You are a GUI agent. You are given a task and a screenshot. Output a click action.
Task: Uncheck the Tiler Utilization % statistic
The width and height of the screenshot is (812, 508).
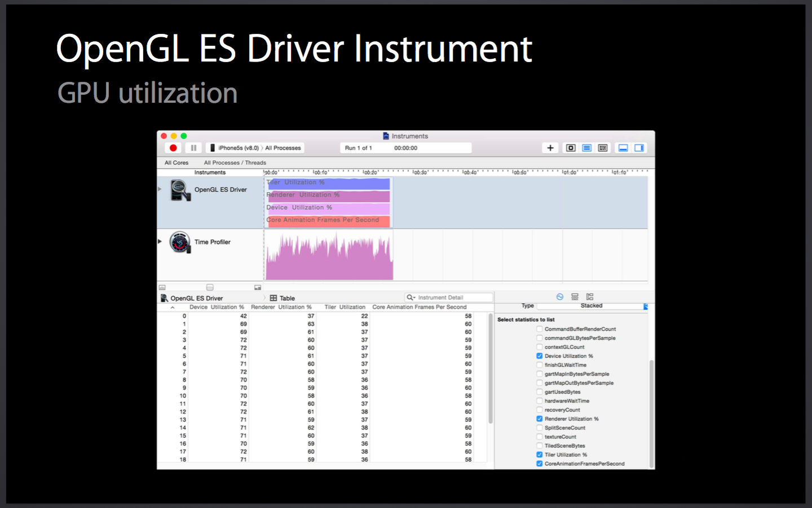[x=540, y=455]
